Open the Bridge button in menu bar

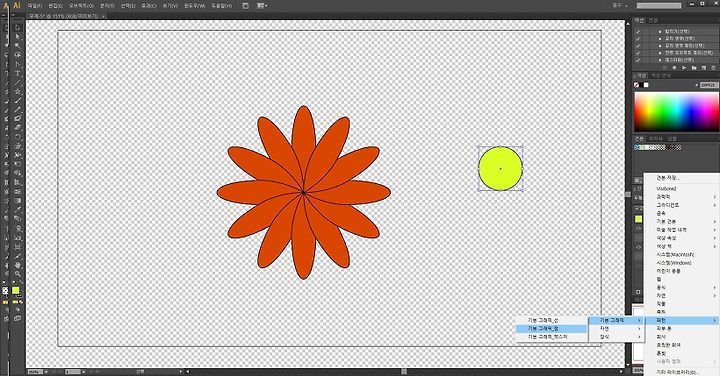pos(246,6)
